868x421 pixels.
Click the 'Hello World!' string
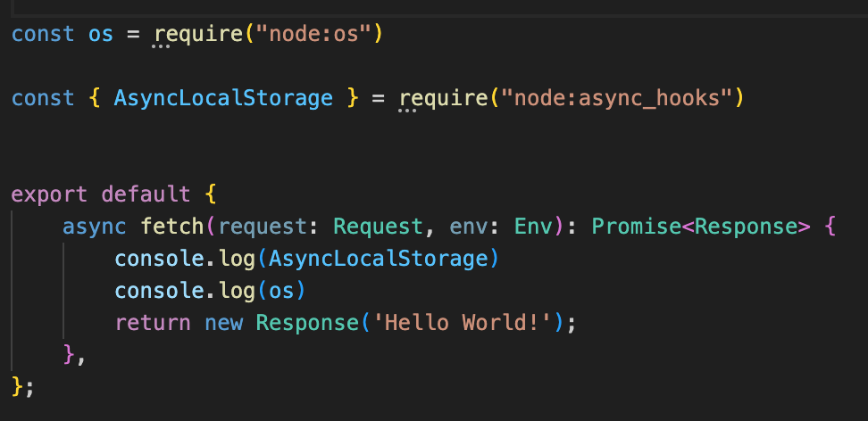pyautogui.click(x=463, y=322)
